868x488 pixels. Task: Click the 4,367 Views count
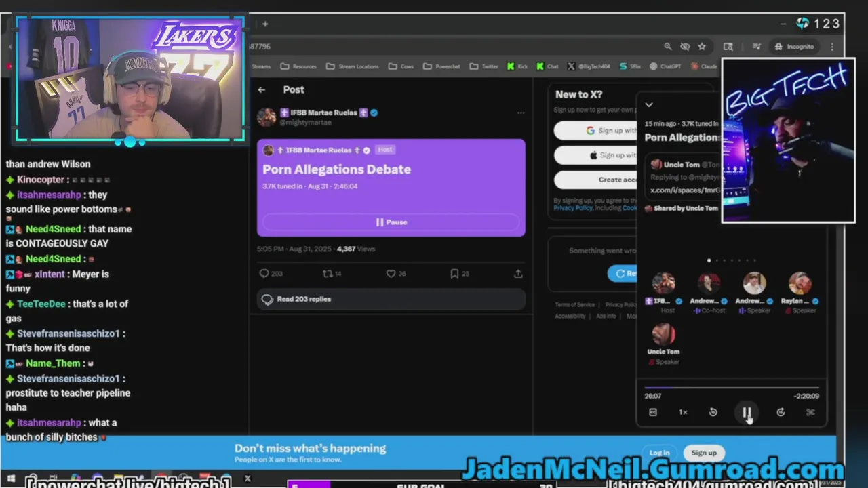355,249
